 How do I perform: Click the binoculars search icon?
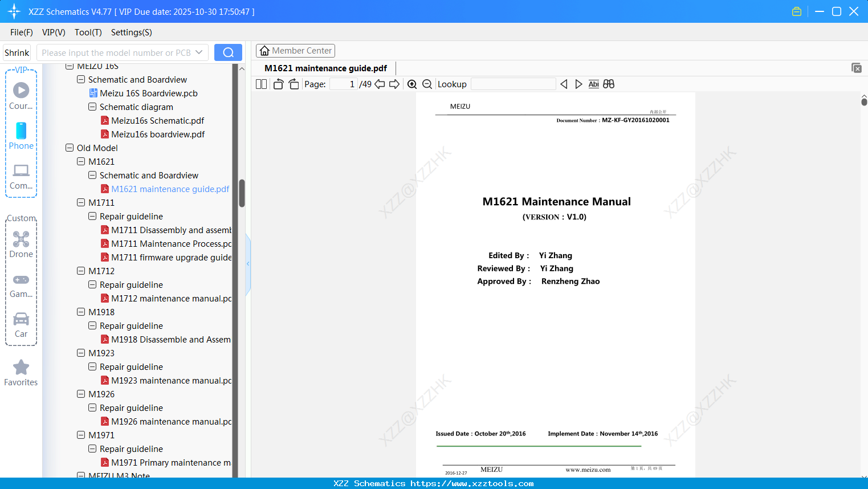coord(609,84)
